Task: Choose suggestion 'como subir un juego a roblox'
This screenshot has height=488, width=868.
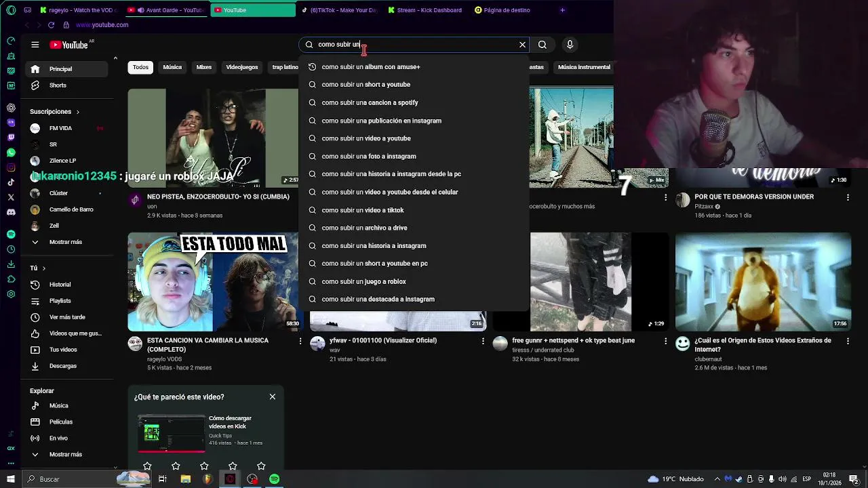Action: (x=414, y=281)
